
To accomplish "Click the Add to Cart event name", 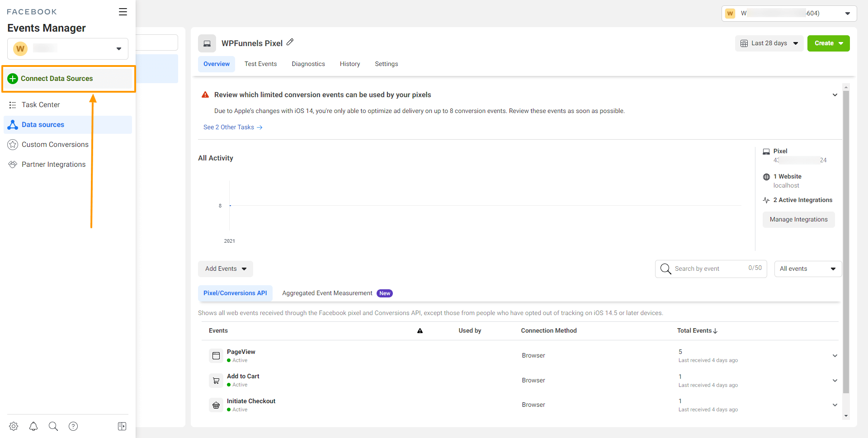I will tap(243, 377).
